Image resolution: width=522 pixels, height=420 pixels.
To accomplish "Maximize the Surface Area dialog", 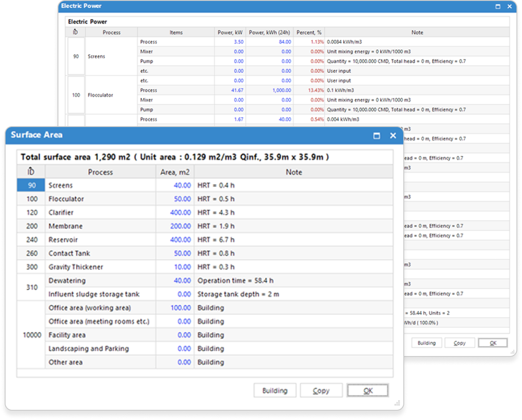I will click(x=377, y=135).
